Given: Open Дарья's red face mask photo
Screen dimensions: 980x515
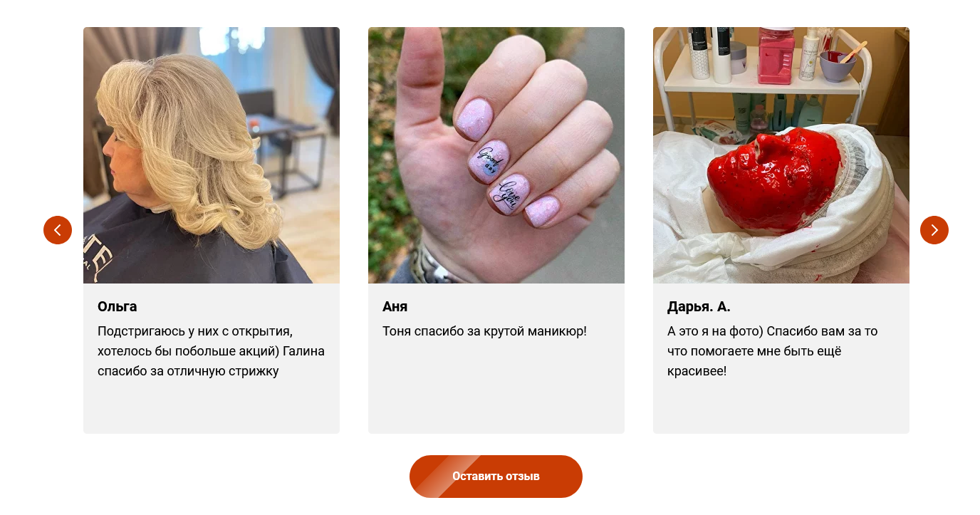Looking at the screenshot, I should click(781, 155).
